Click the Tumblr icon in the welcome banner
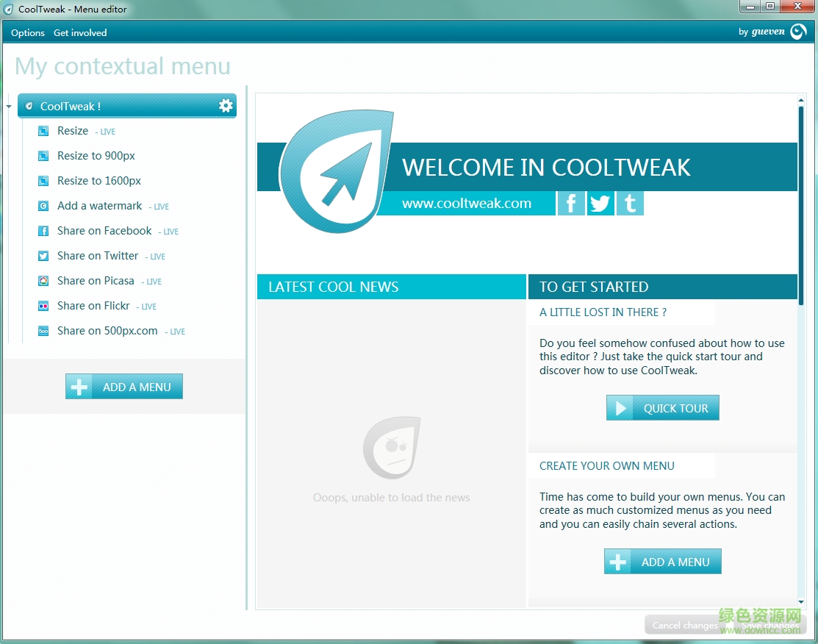This screenshot has width=818, height=644. (x=630, y=203)
